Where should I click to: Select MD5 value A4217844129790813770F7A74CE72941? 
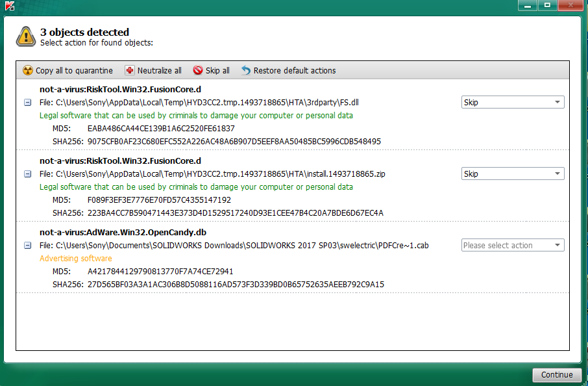160,272
